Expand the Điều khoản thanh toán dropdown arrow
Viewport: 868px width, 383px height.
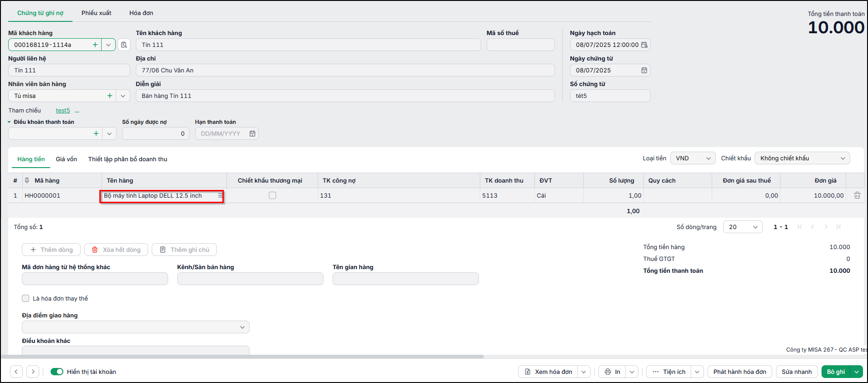click(x=109, y=133)
